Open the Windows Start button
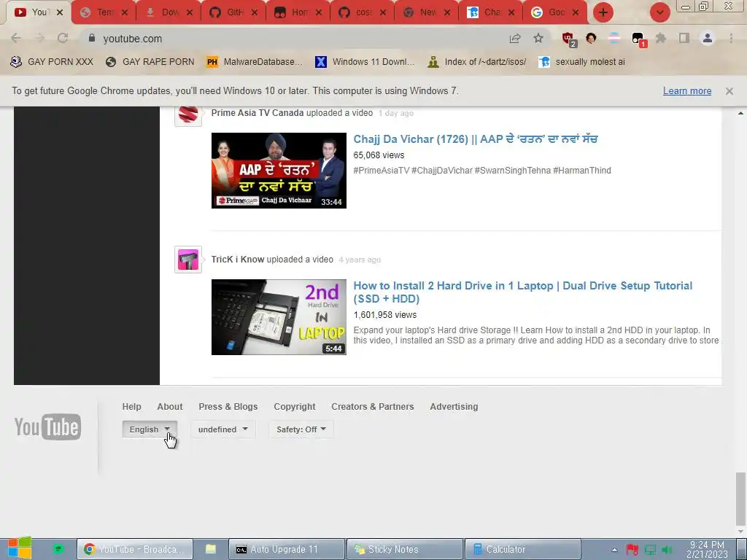This screenshot has width=747, height=560. pyautogui.click(x=20, y=548)
